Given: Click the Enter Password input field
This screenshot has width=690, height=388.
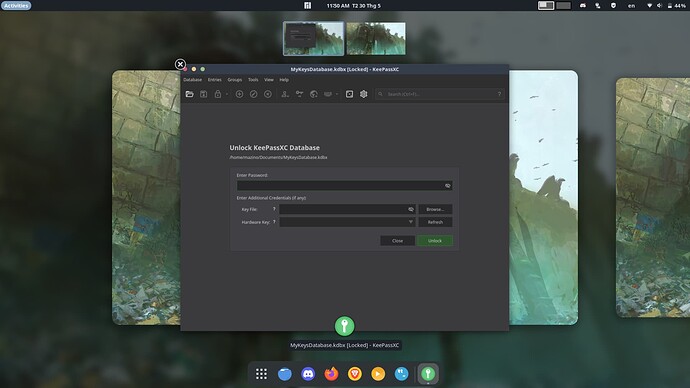Looking at the screenshot, I should click(x=345, y=186).
